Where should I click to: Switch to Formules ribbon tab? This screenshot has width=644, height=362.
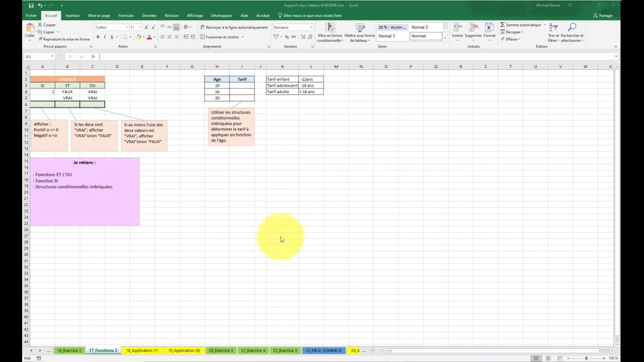126,16
